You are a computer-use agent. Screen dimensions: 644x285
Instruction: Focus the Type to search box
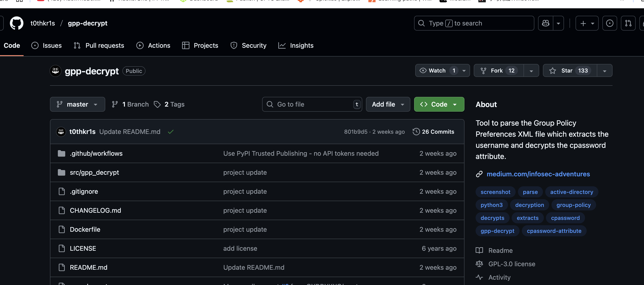[x=474, y=23]
